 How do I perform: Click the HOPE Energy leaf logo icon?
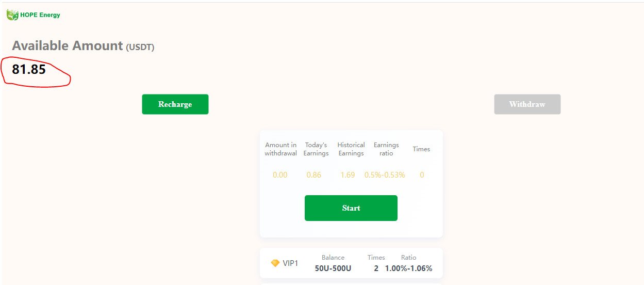12,15
